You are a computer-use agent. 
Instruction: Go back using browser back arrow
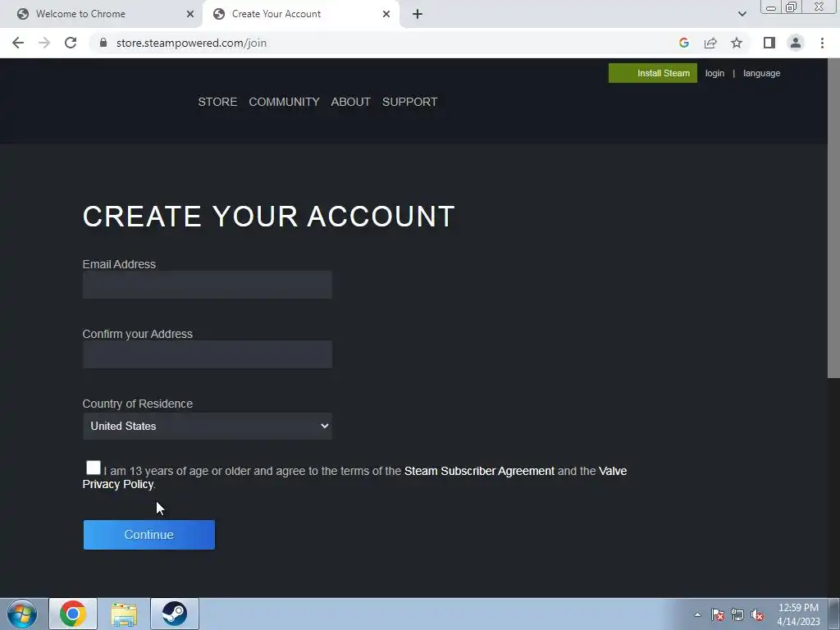coord(18,43)
